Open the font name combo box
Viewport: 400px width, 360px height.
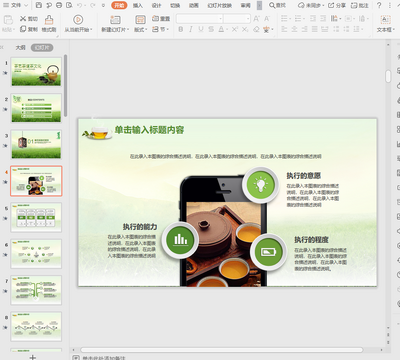tap(199, 19)
